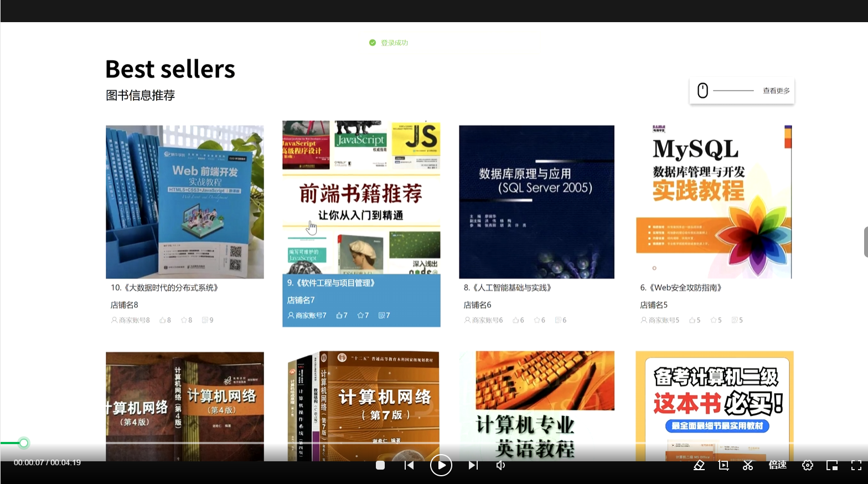Viewport: 868px width, 484px height.
Task: Click star favorite icon on 店铺名5 card
Action: (x=714, y=320)
